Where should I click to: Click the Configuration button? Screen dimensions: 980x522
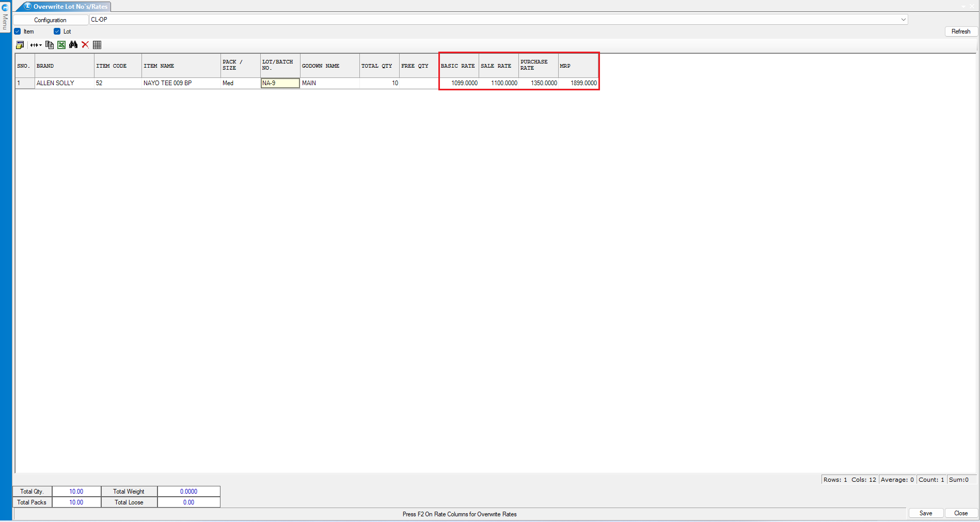[x=50, y=20]
